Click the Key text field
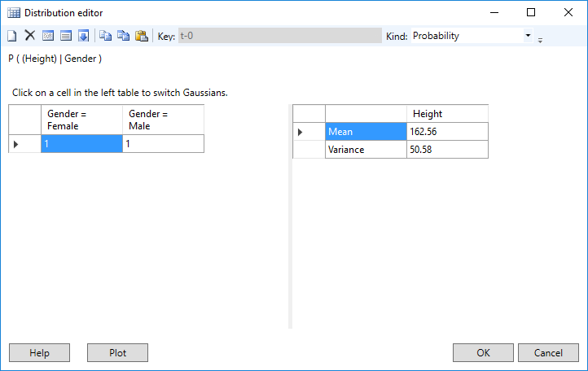 [279, 36]
